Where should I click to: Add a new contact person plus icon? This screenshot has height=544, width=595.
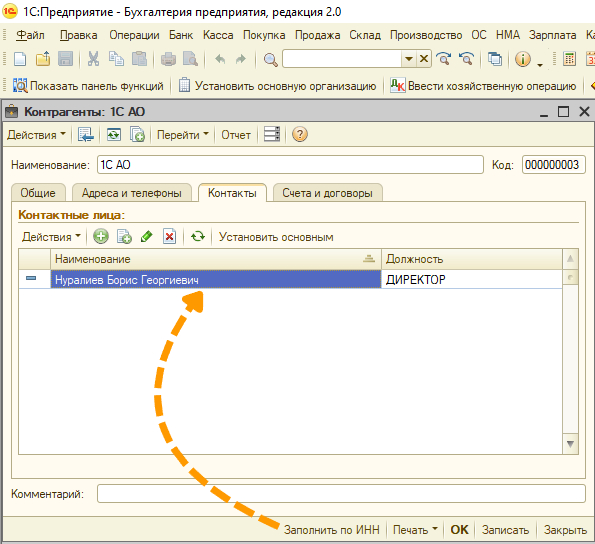point(101,237)
